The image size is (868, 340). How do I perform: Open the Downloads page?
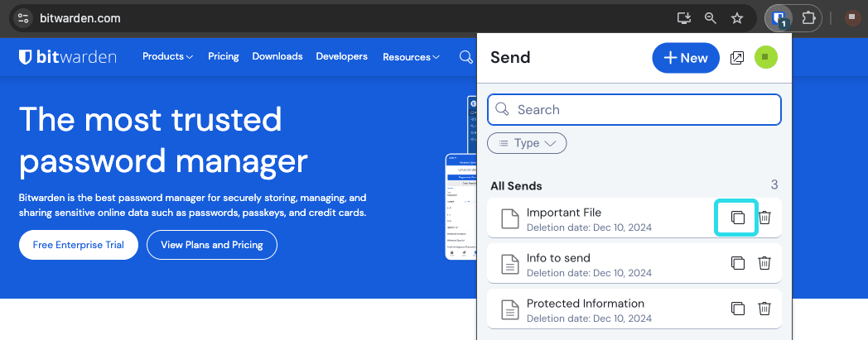pyautogui.click(x=277, y=56)
